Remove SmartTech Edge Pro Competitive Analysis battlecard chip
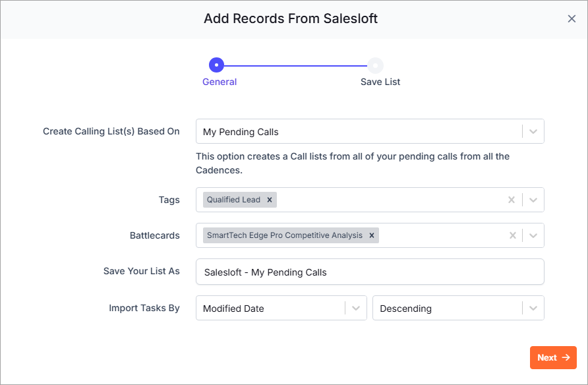 coord(372,235)
